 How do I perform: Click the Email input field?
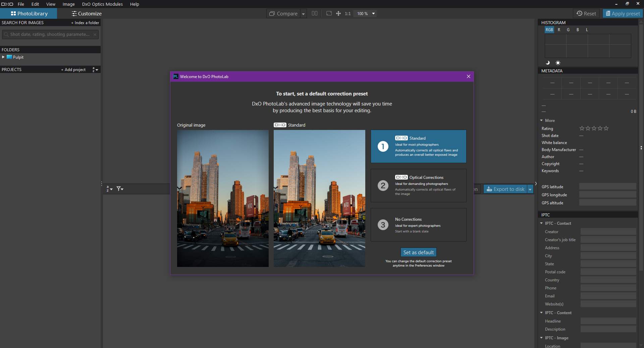[608, 296]
